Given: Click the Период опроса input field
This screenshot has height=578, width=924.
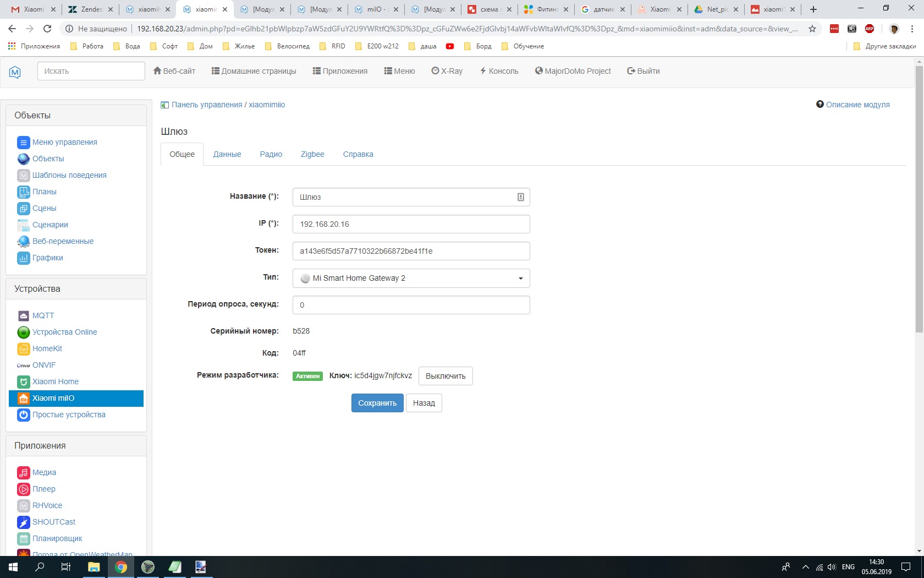Looking at the screenshot, I should (x=411, y=305).
